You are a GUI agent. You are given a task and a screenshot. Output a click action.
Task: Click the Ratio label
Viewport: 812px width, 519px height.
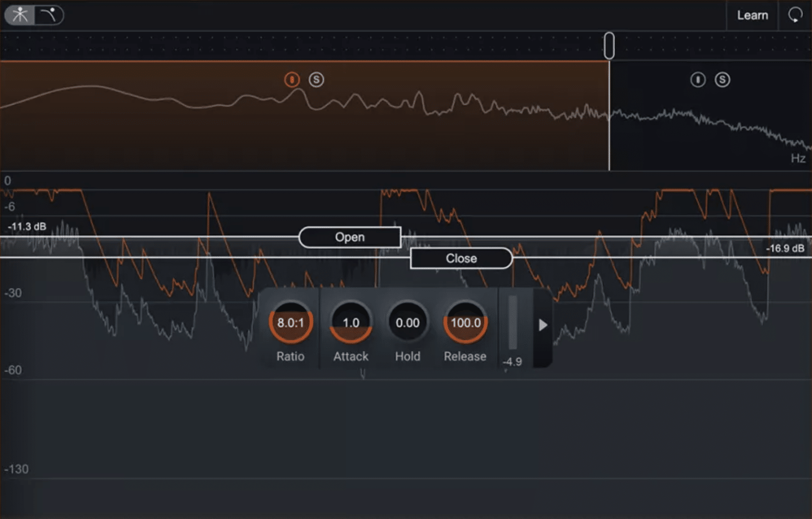(290, 356)
